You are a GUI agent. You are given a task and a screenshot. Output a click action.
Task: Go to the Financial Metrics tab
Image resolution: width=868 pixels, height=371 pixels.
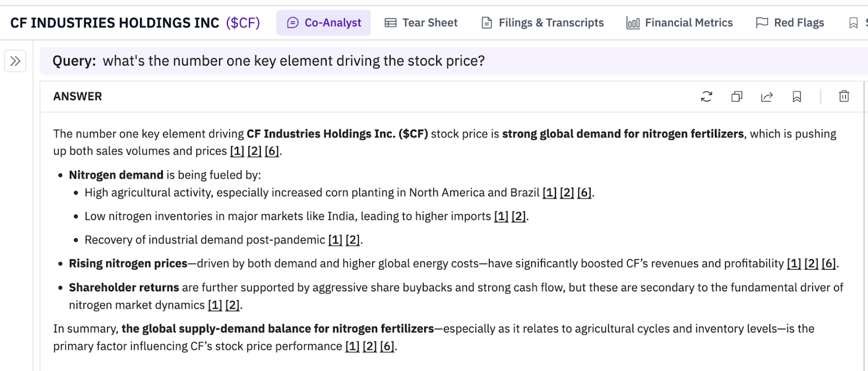(679, 23)
